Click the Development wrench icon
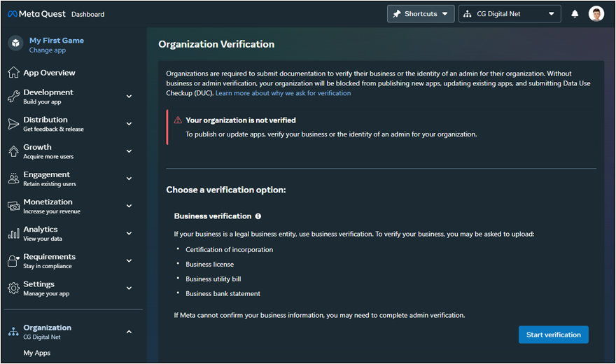 pos(13,96)
